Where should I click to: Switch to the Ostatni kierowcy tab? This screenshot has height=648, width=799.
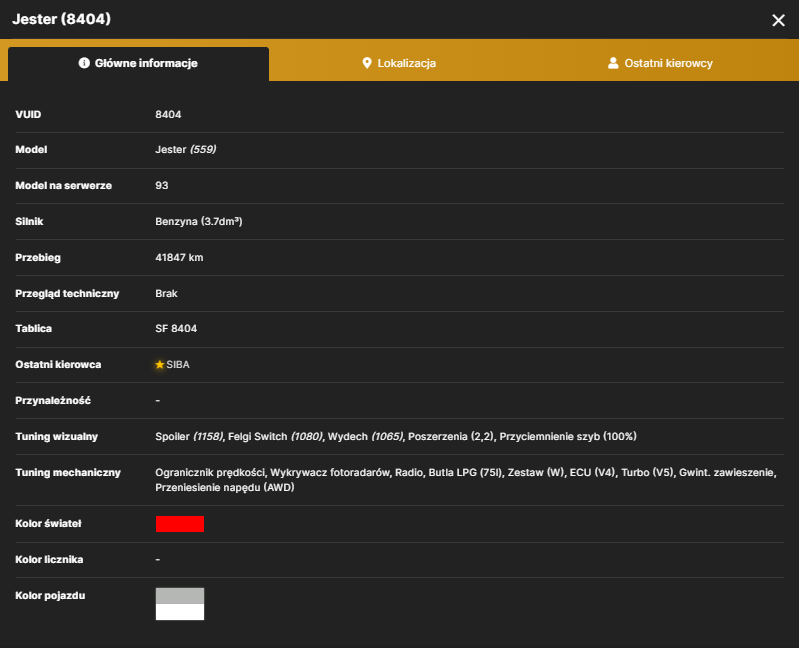[660, 64]
